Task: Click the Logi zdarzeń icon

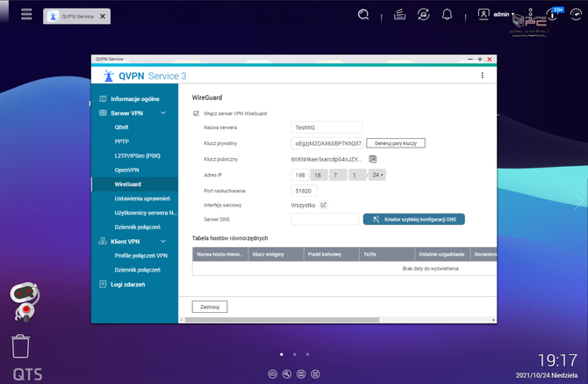Action: pyautogui.click(x=103, y=284)
